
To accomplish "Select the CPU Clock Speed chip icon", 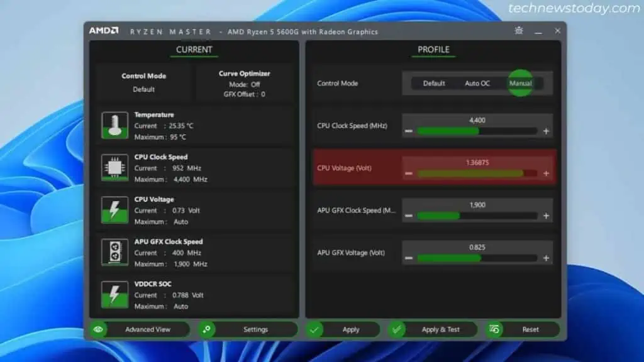I will (x=114, y=168).
